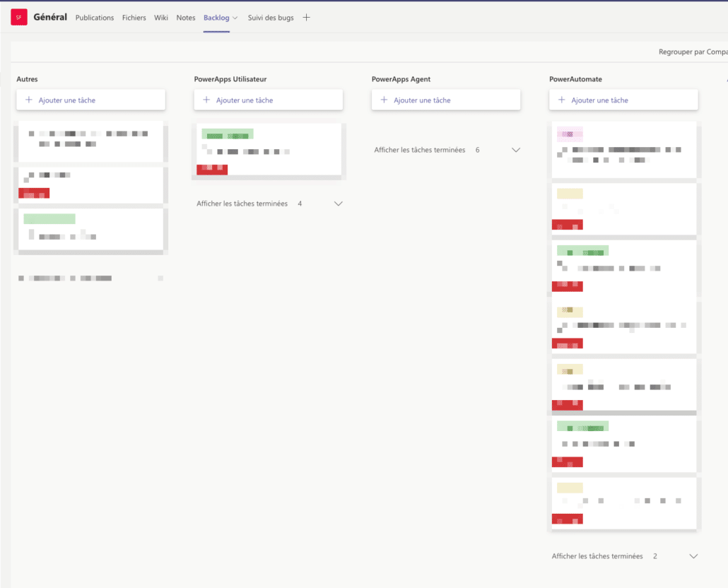The width and height of the screenshot is (728, 588).
Task: Show the 6 completed PowerApps Agent tasks
Action: coord(447,150)
